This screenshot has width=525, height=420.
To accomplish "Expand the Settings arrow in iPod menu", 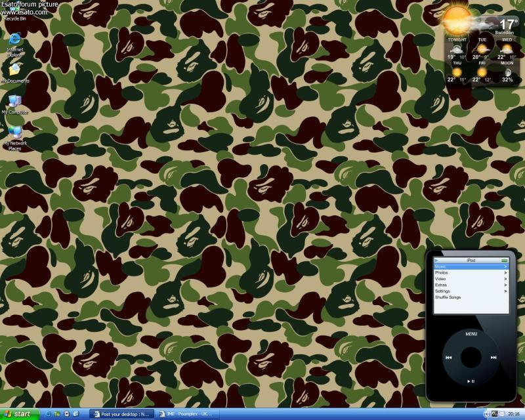I will (x=505, y=291).
